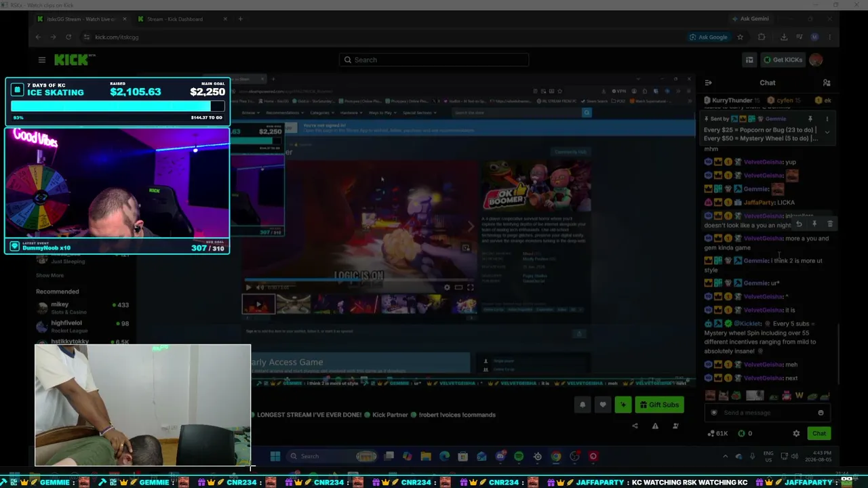Click JaffaParty username in chat
Viewport: 868px width, 488px height.
pyautogui.click(x=759, y=203)
